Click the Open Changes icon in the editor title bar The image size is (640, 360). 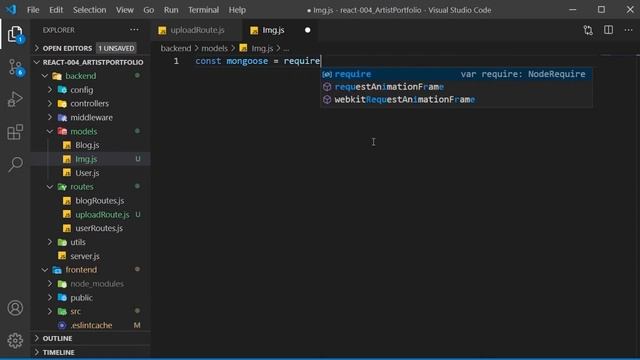pyautogui.click(x=588, y=30)
